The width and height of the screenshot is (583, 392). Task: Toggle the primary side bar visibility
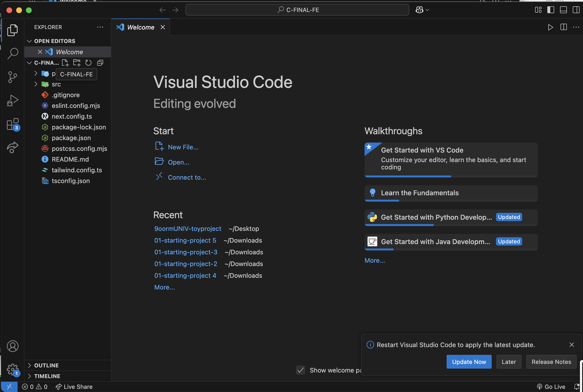[x=551, y=10]
